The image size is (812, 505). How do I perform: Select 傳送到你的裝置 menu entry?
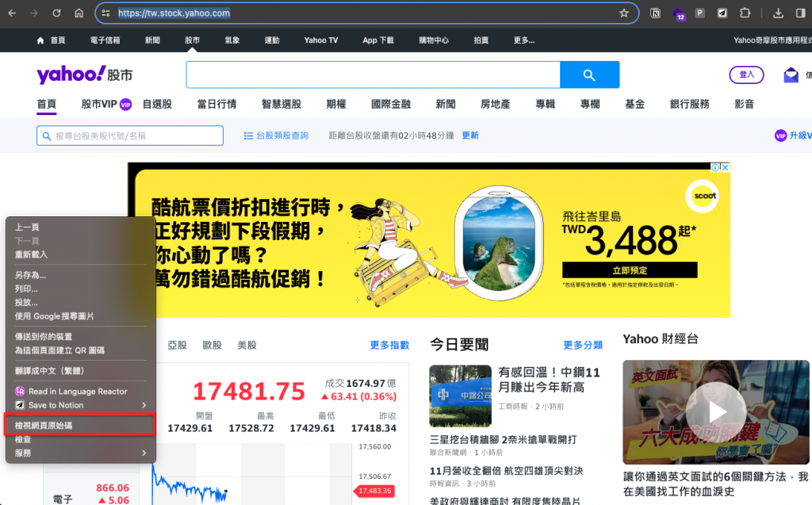coord(80,337)
